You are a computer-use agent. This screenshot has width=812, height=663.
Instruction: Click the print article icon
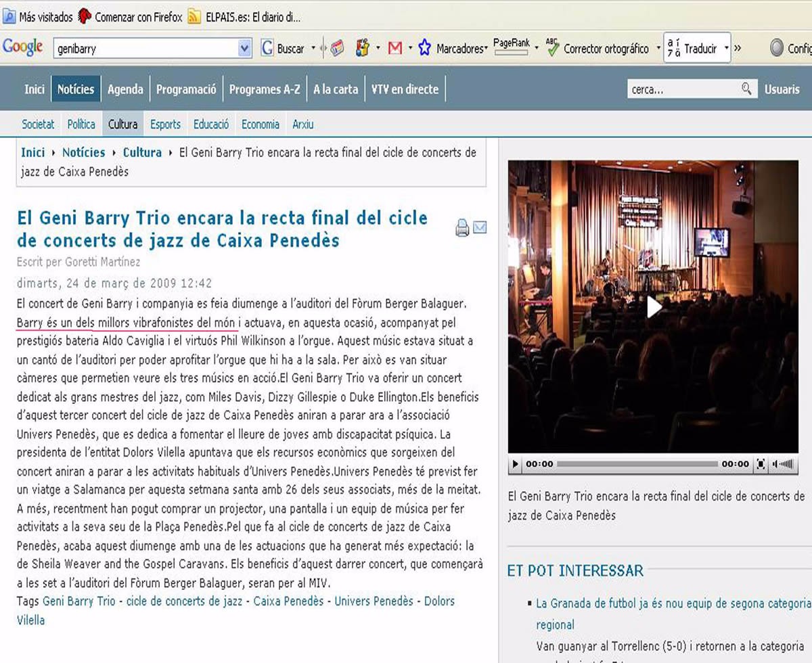click(x=462, y=228)
